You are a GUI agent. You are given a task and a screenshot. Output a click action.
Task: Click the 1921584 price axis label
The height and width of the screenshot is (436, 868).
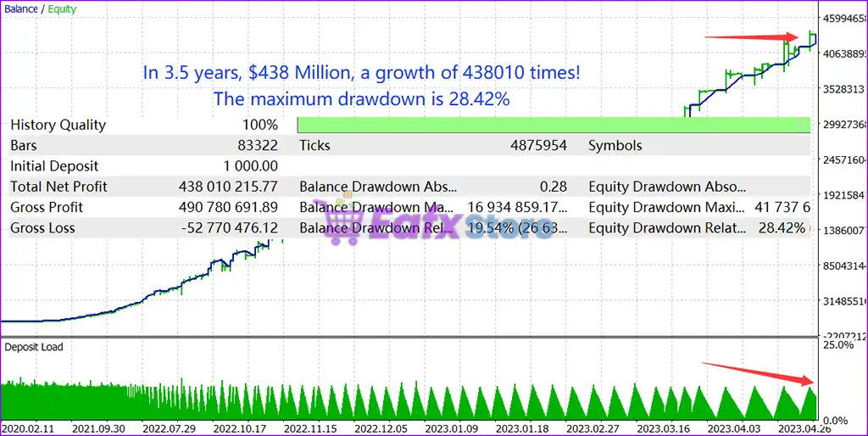845,195
